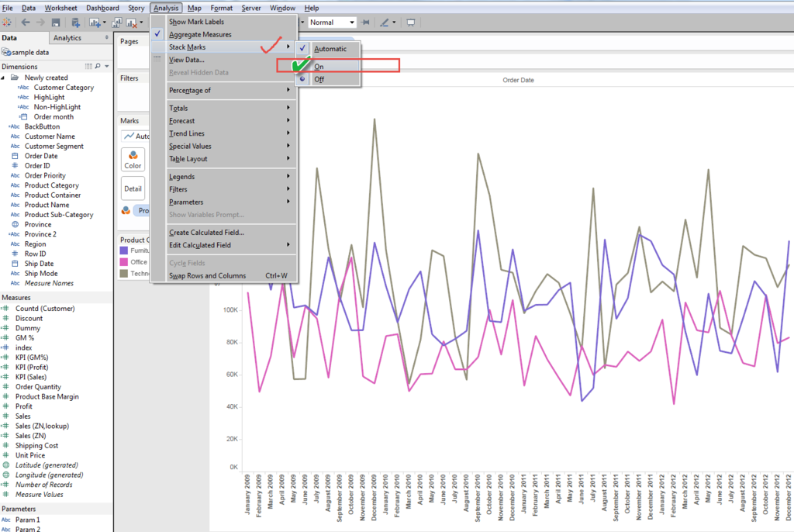Collapse the Newly created folder
794x532 pixels.
(3, 78)
